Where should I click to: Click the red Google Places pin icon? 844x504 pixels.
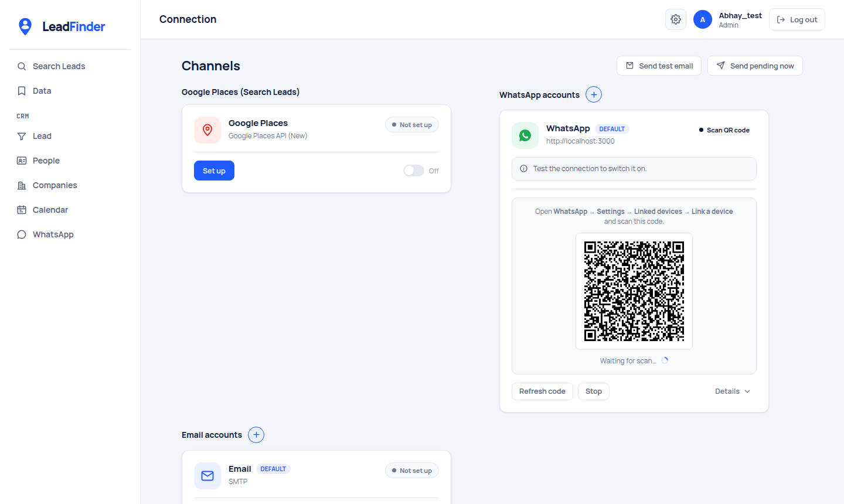click(x=207, y=130)
